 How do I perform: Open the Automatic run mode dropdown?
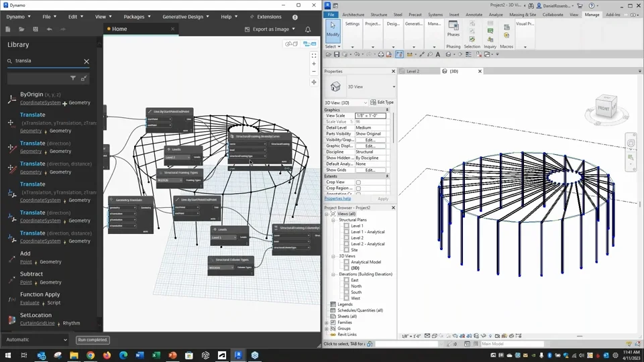[37, 340]
